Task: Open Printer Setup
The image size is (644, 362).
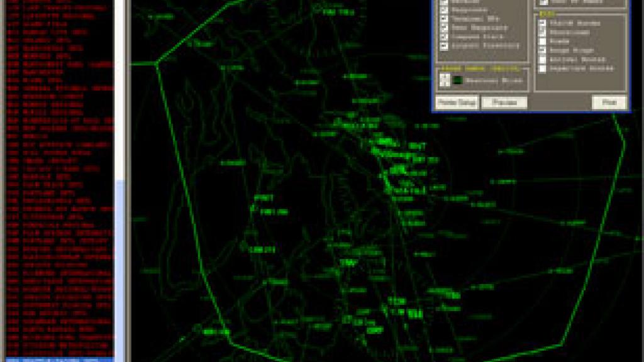Action: coord(458,102)
